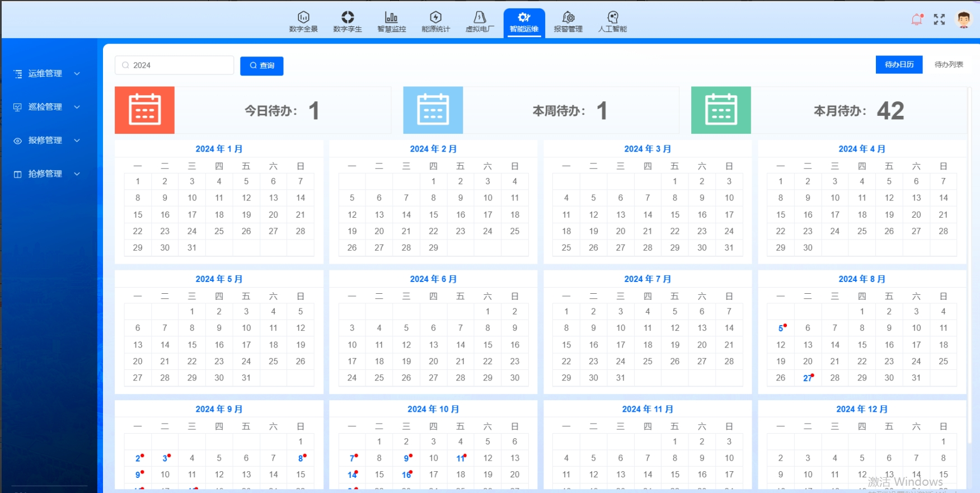Viewport: 980px width, 493px height.
Task: Click the 巡检管理 sidebar monitor icon
Action: 18,107
